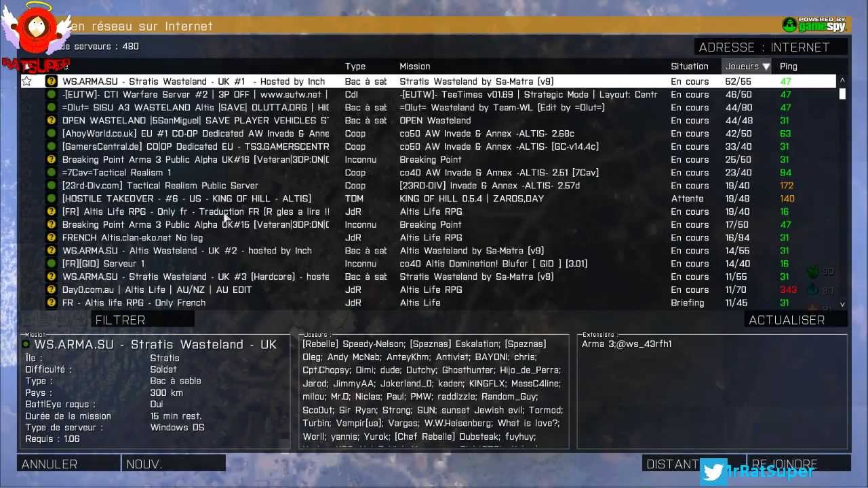Click the '15 min rest.' mission duration value
Screen dimensions: 868x488
176,416
